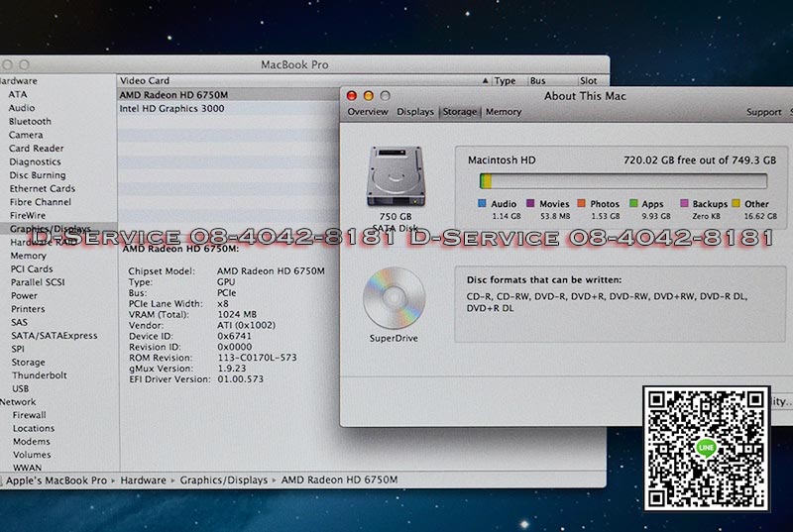Click Graphics/Displays in the bottom path bar

pyautogui.click(x=224, y=479)
